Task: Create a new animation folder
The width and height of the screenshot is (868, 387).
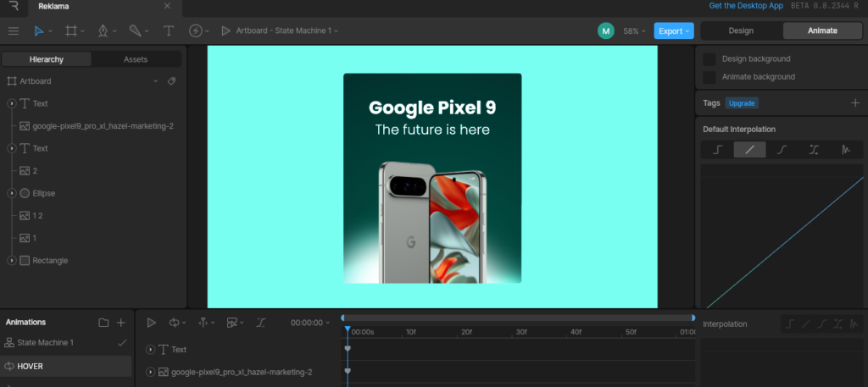Action: 103,323
